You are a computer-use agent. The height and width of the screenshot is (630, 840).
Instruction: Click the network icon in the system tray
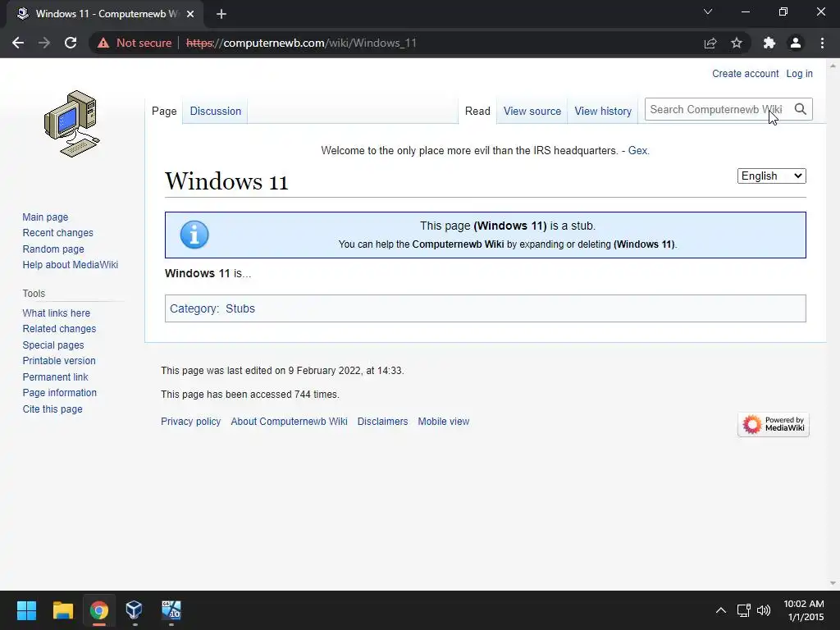pyautogui.click(x=743, y=610)
